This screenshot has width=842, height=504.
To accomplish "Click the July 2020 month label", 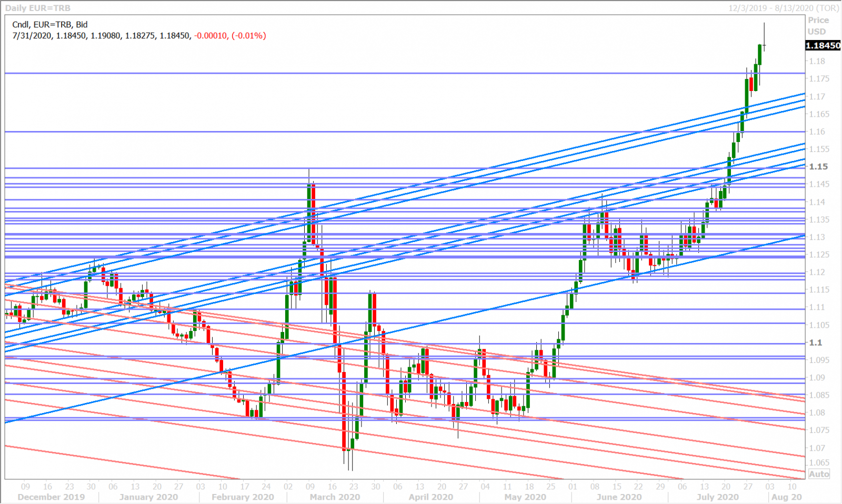I will coord(718,497).
